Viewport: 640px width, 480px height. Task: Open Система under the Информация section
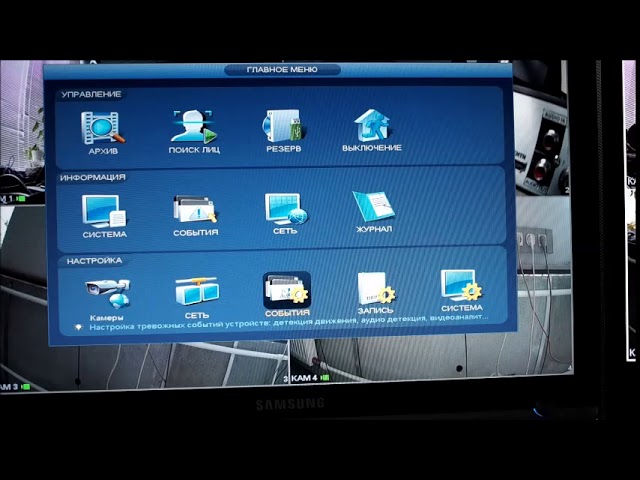tap(104, 211)
